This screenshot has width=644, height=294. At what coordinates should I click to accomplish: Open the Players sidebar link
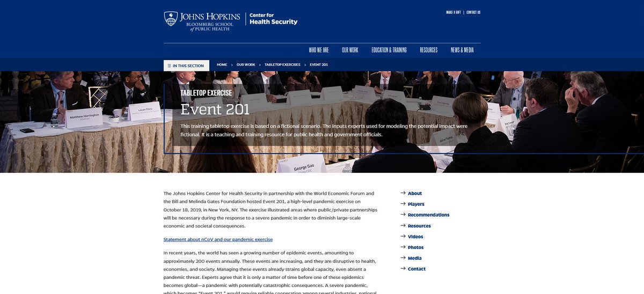(x=415, y=204)
